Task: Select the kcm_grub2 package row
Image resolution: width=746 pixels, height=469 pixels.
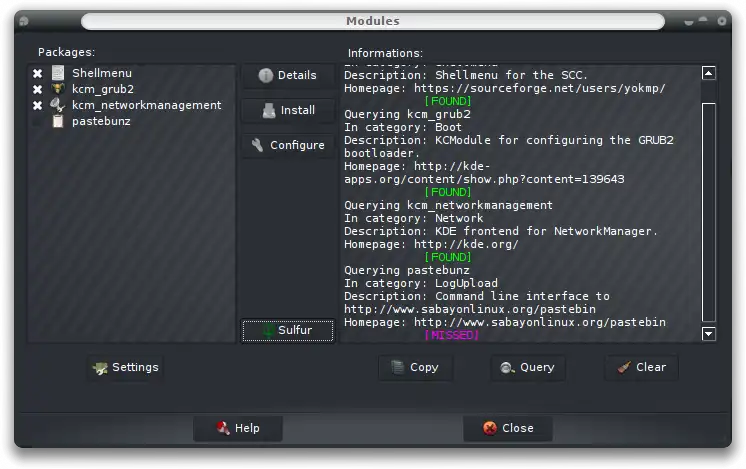Action: [131, 89]
